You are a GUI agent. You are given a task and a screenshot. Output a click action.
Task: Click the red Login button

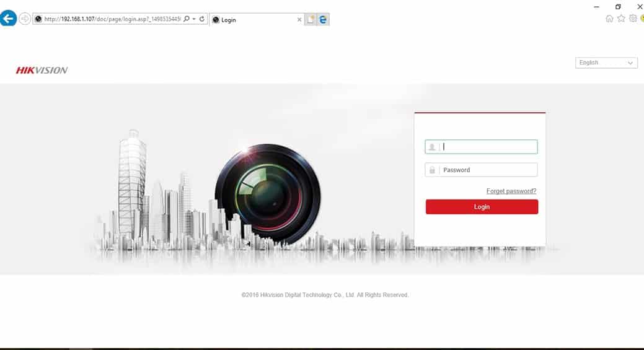coord(482,207)
